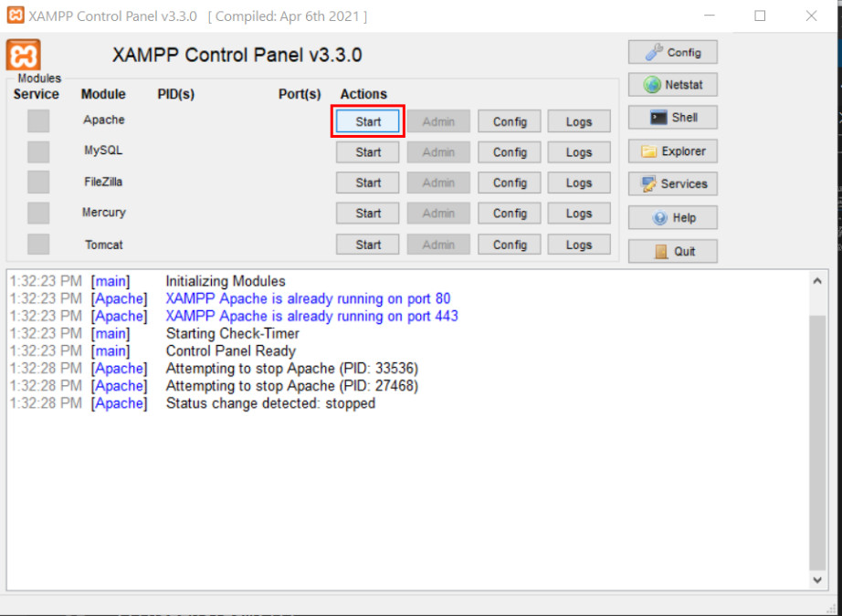The width and height of the screenshot is (842, 616).
Task: Open the Apache Config menu
Action: (x=510, y=121)
